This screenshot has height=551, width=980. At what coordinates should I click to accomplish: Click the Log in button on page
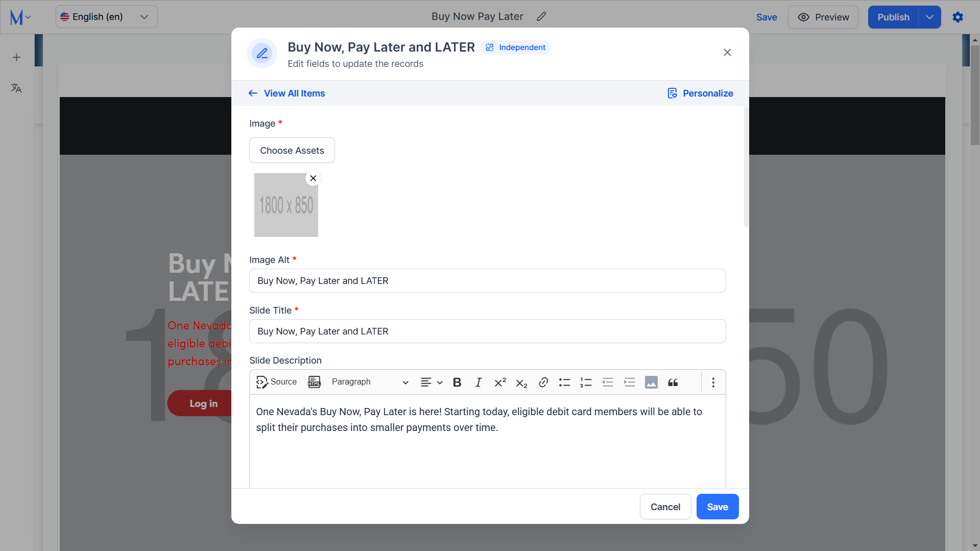click(x=200, y=403)
